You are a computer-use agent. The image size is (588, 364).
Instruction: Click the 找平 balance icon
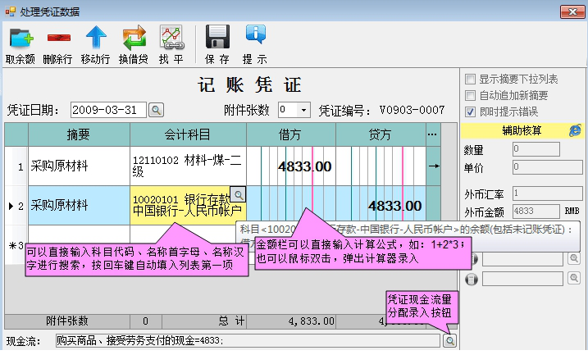coord(171,38)
